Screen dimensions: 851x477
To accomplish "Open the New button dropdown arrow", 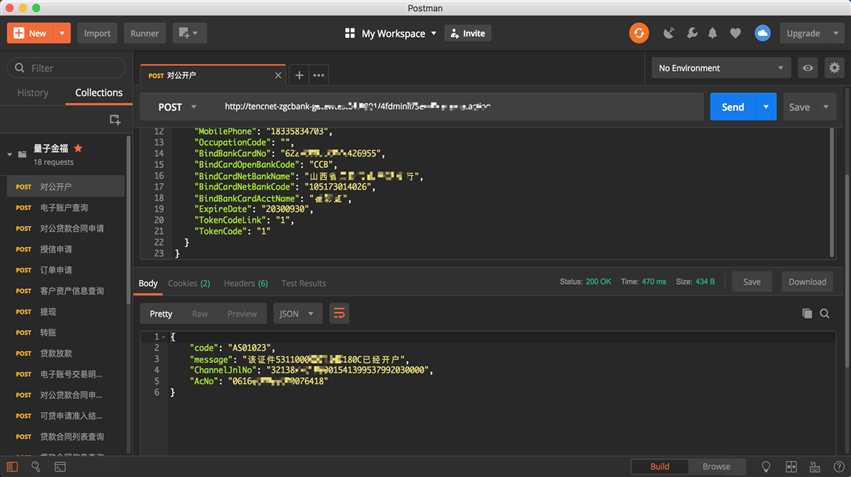I will [x=62, y=33].
